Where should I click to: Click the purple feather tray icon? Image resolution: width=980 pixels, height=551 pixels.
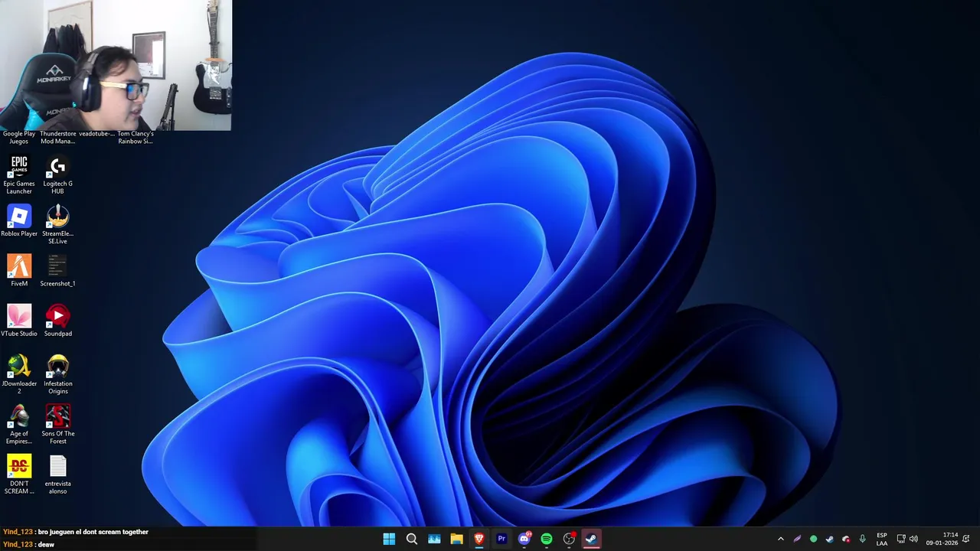[x=797, y=539]
